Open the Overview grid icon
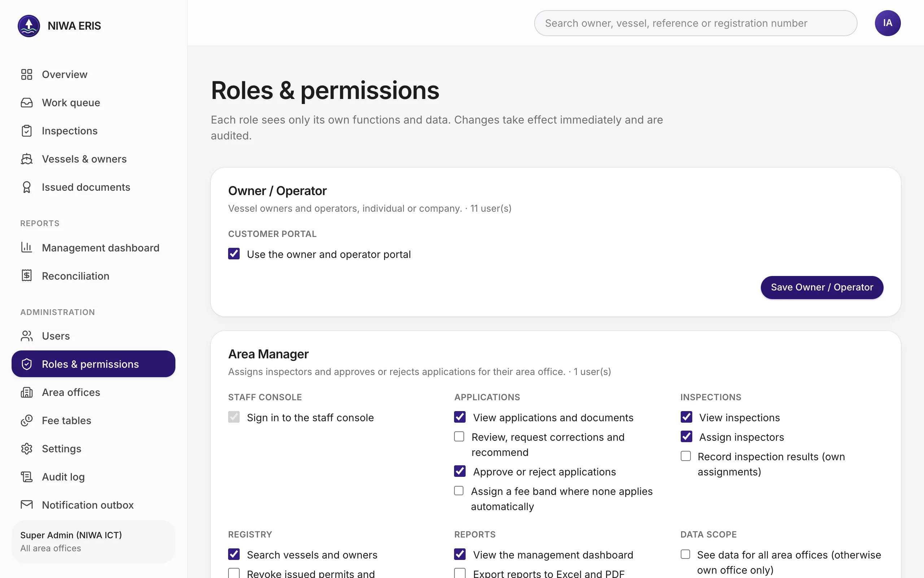This screenshot has height=578, width=924. coord(27,74)
